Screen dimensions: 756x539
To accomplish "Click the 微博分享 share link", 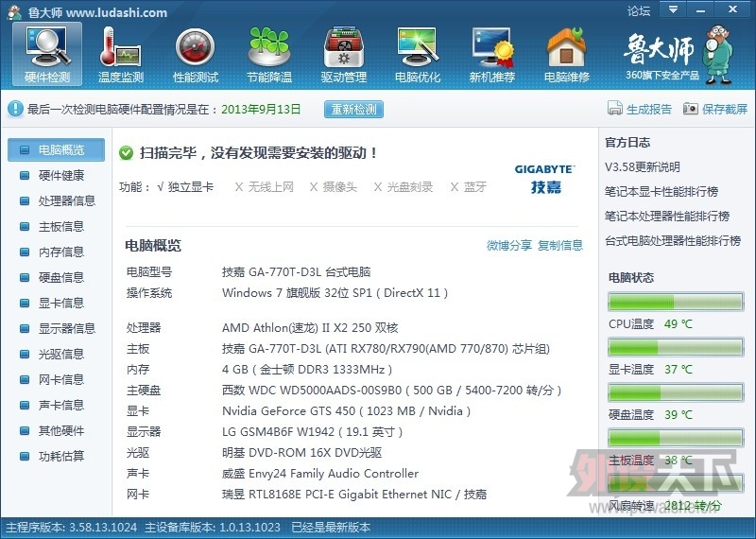I will pos(509,246).
